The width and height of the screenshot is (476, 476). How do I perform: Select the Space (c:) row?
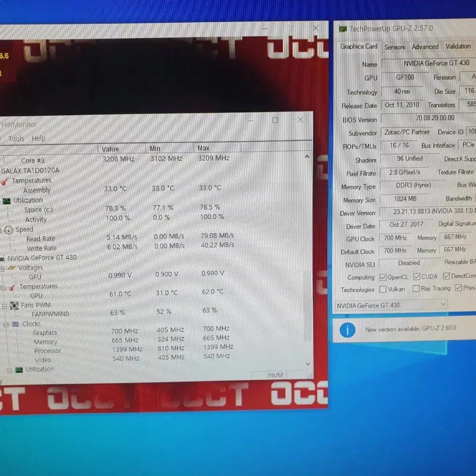(39, 210)
